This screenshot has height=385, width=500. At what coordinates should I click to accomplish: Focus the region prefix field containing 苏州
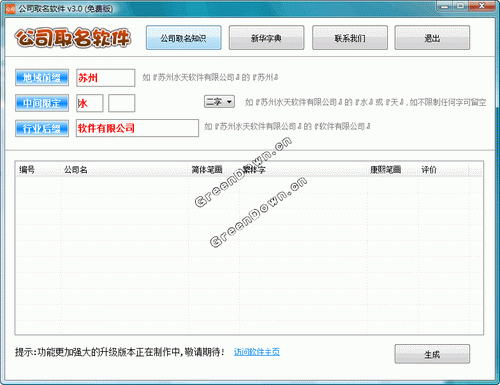tap(106, 78)
